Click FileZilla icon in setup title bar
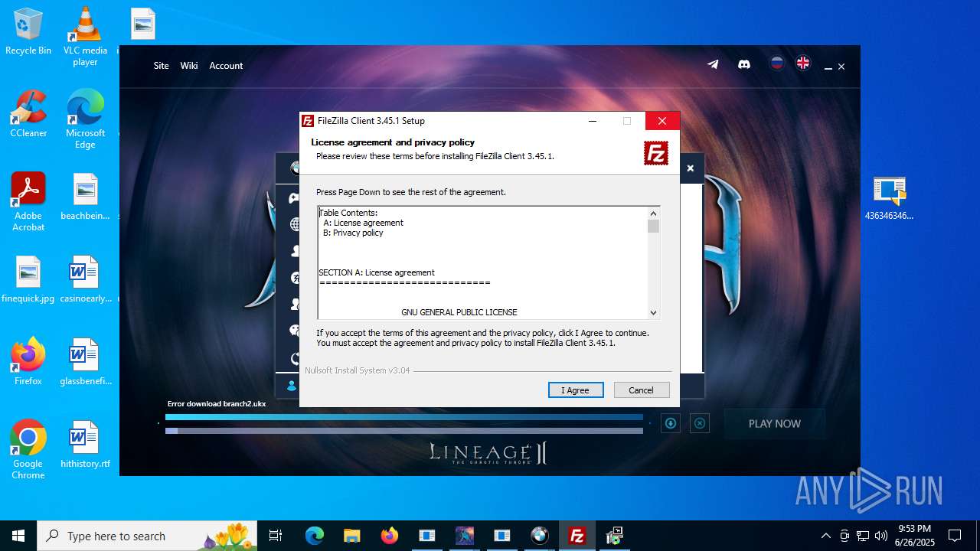The image size is (980, 551). click(308, 121)
